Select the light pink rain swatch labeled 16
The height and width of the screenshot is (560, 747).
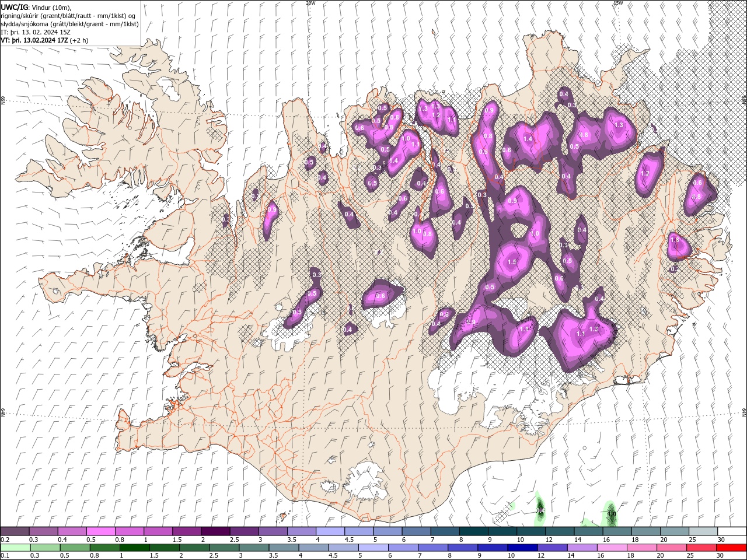click(x=612, y=548)
